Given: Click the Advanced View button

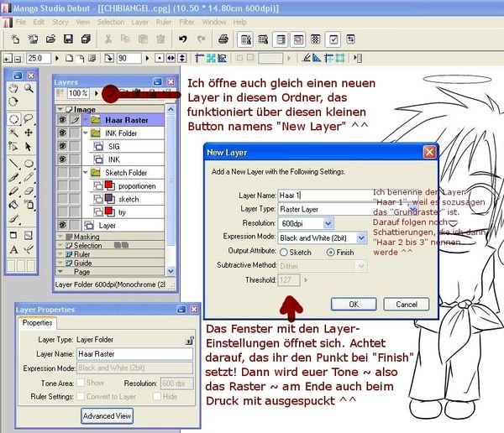Looking at the screenshot, I should [x=107, y=416].
